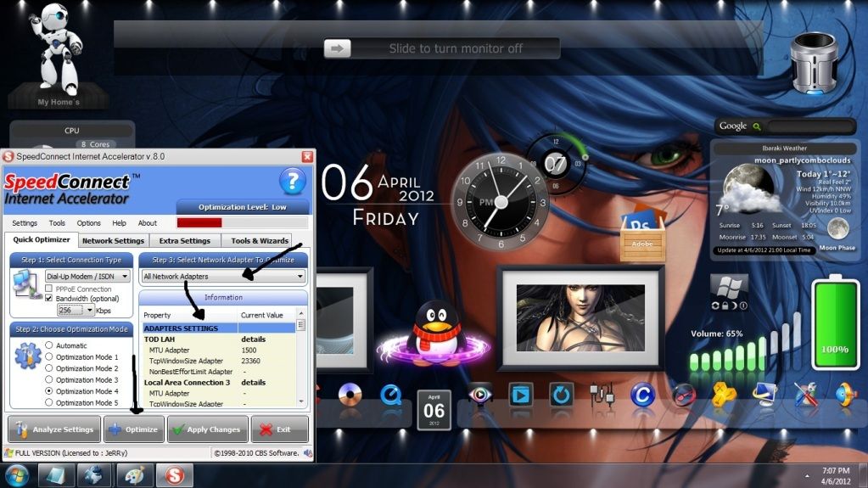Viewport: 868px width, 488px height.
Task: Open the SpeedConnect blue help question-mark icon
Action: click(292, 182)
